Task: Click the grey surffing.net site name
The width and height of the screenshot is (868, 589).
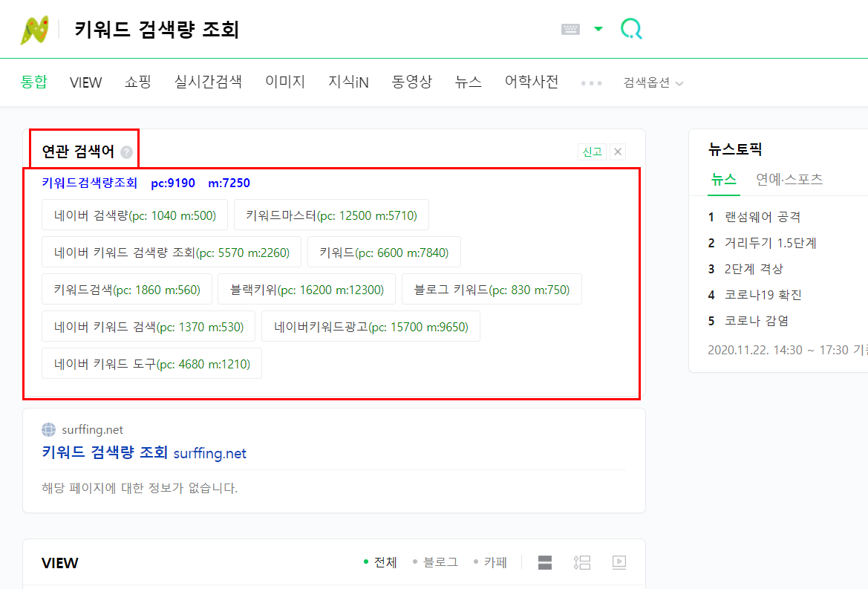Action: pyautogui.click(x=93, y=429)
